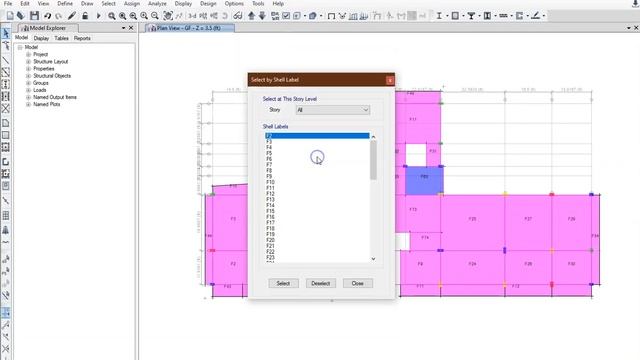
Task: Select F5 in the Shell Labels list
Action: click(x=318, y=153)
